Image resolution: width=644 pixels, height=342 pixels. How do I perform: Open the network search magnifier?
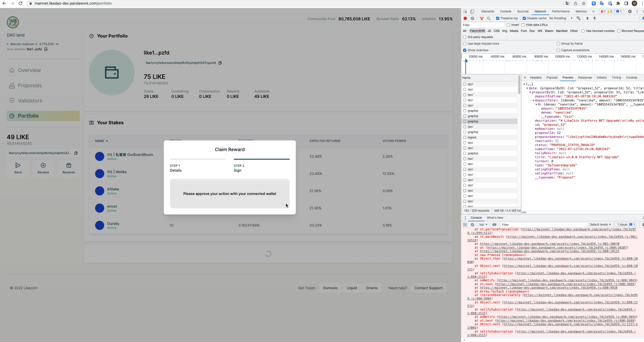coord(489,18)
